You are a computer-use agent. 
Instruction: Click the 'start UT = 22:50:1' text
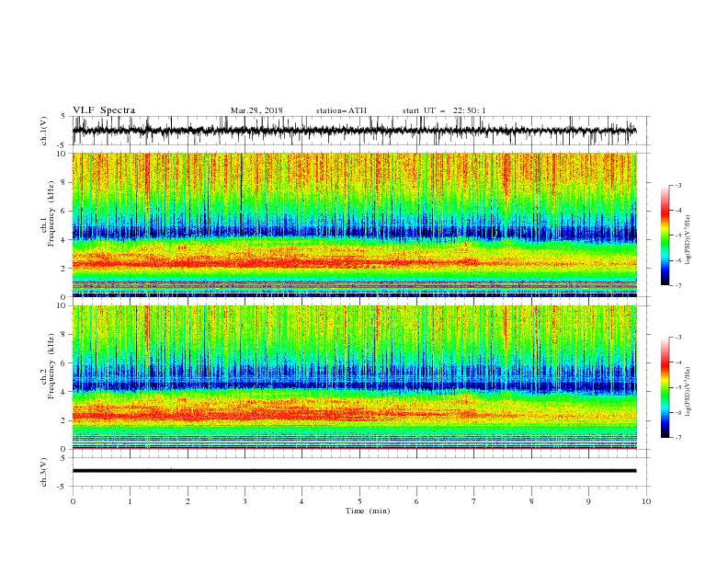[444, 110]
